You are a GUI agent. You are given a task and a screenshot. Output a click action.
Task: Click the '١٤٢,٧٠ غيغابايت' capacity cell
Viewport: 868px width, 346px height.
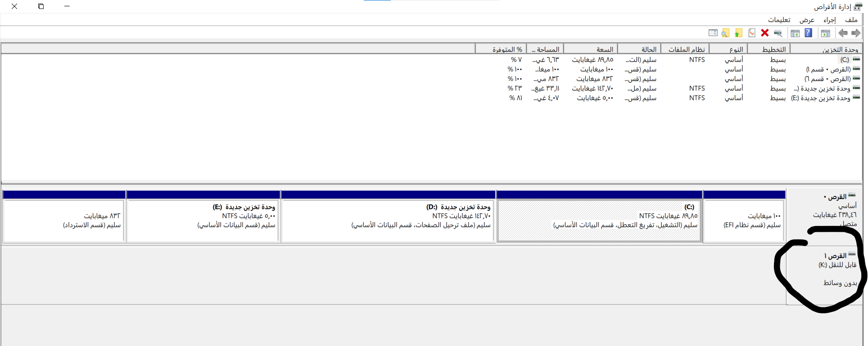(592, 89)
